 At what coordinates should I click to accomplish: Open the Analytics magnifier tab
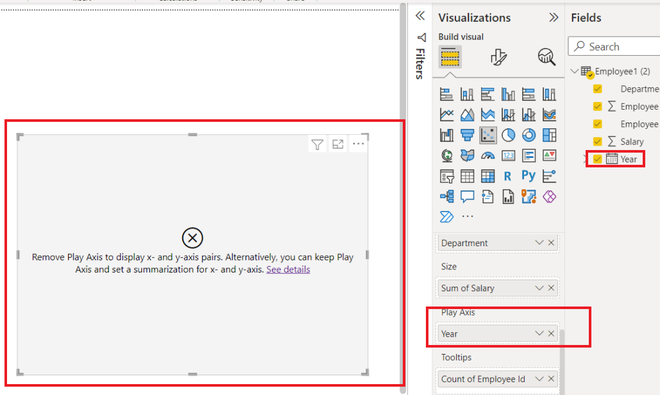546,57
